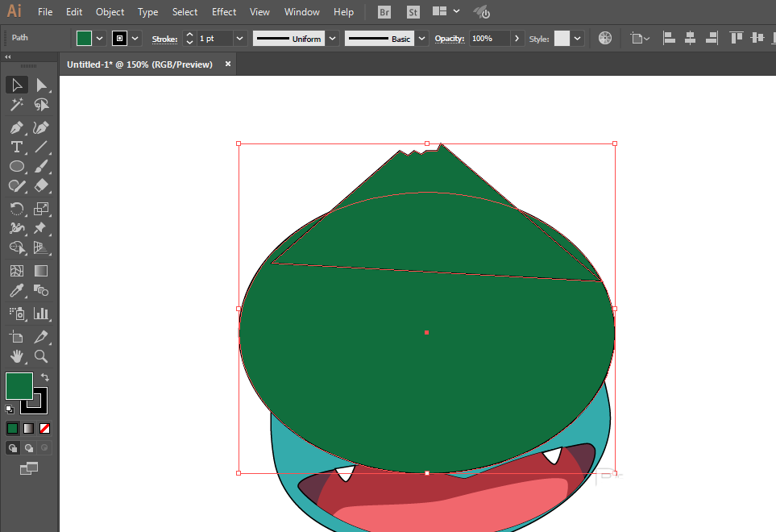776x532 pixels.
Task: Reset default fill and stroke
Action: (x=10, y=409)
